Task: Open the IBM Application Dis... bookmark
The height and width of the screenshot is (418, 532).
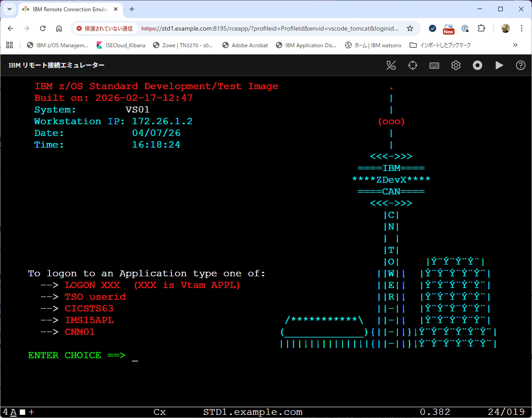Action: pos(307,45)
